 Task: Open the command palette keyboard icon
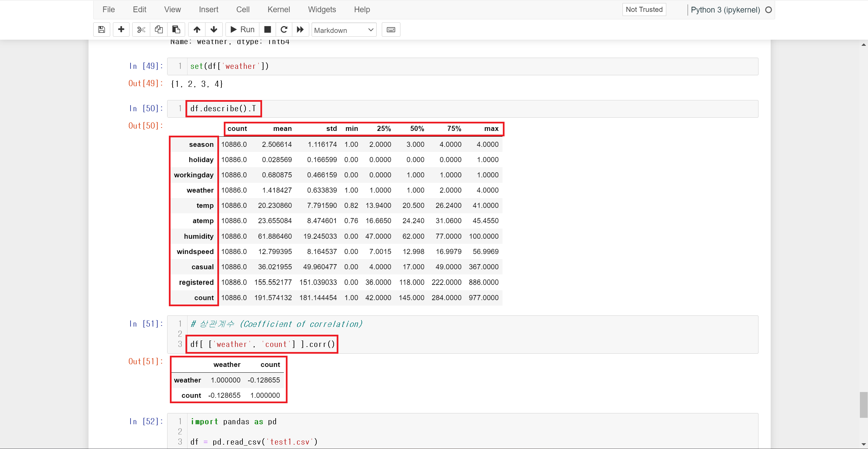pos(391,30)
